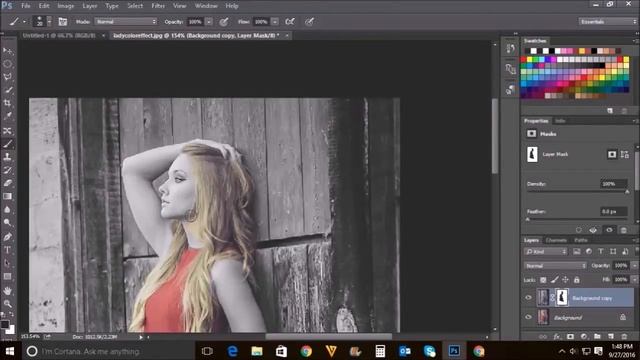Image resolution: width=640 pixels, height=360 pixels.
Task: Open the Window menu
Action: (206, 6)
